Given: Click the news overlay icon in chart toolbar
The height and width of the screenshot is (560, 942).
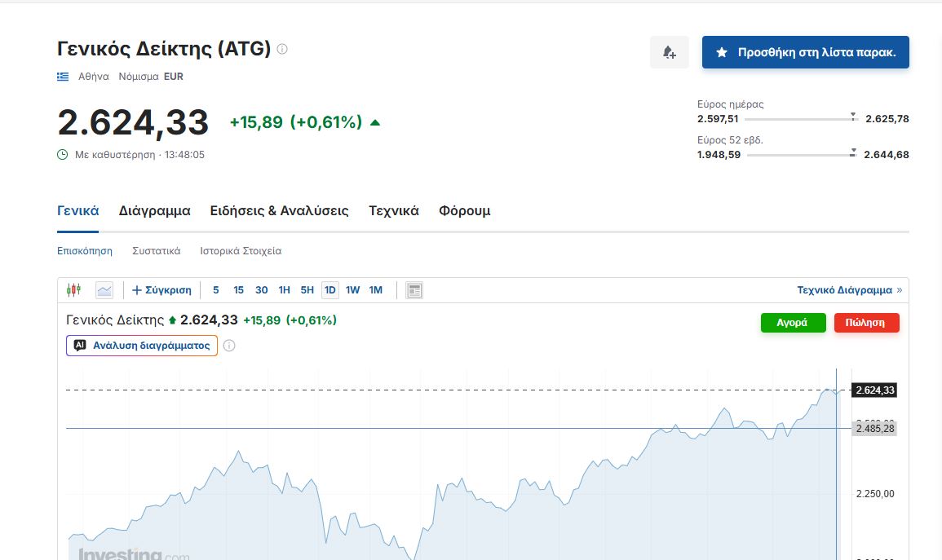Looking at the screenshot, I should pyautogui.click(x=414, y=290).
